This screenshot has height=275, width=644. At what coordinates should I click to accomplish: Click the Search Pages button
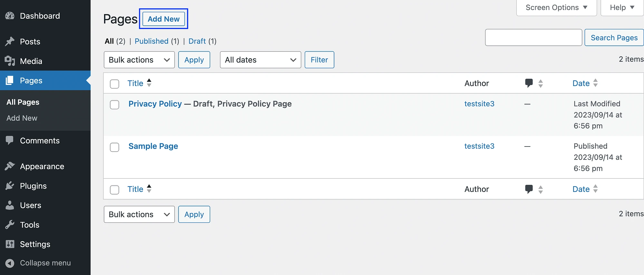tap(614, 38)
